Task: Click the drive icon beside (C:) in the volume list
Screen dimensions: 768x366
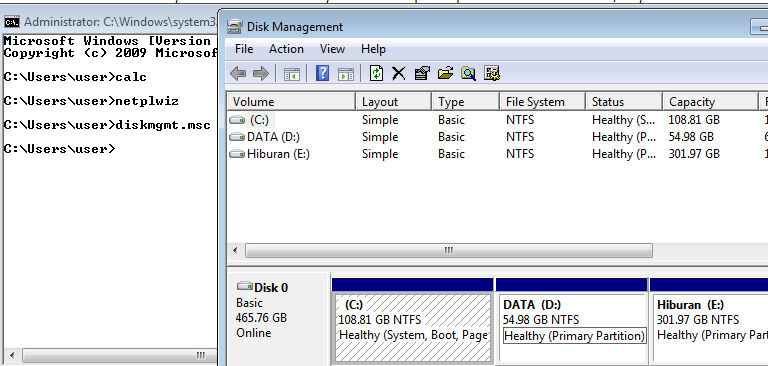Action: [237, 120]
